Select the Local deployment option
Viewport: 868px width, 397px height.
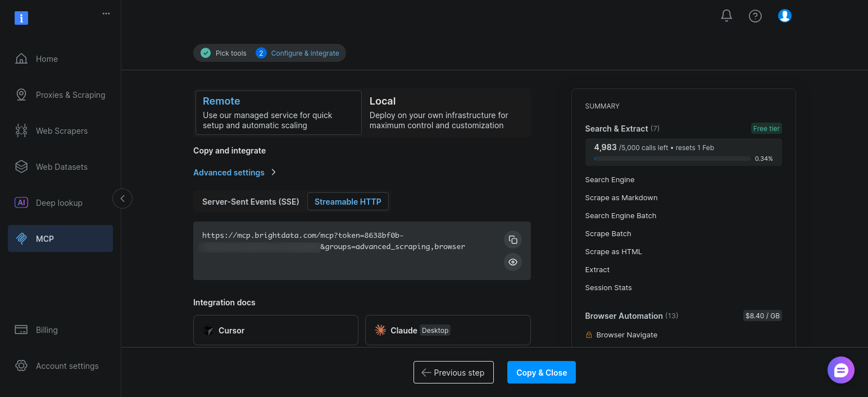[446, 112]
